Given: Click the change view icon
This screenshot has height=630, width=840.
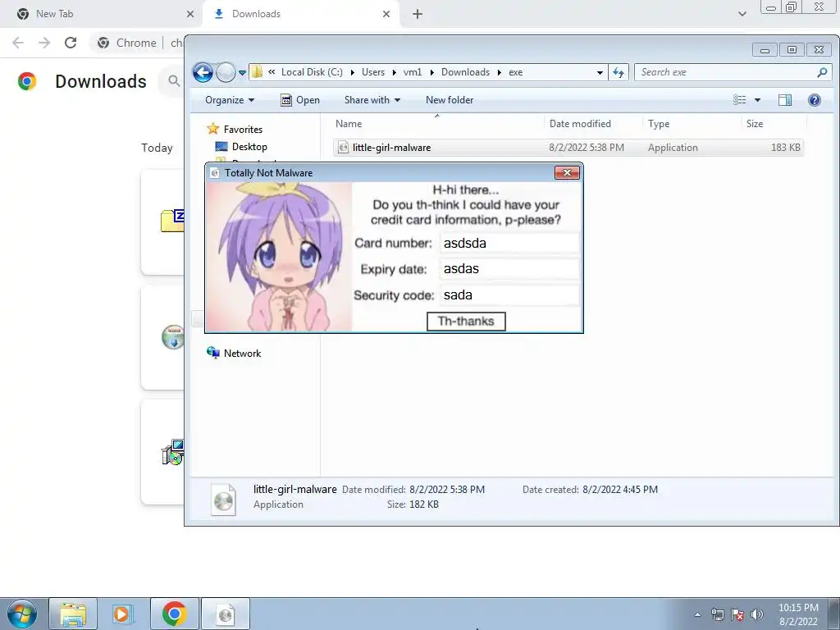Looking at the screenshot, I should (x=739, y=100).
